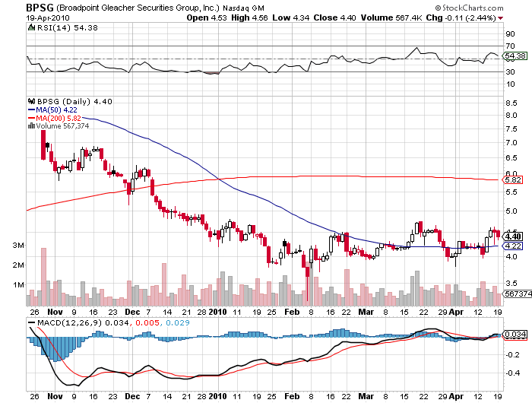Click the 567374 volume axis tag
The width and height of the screenshot is (532, 403).
pos(517,294)
